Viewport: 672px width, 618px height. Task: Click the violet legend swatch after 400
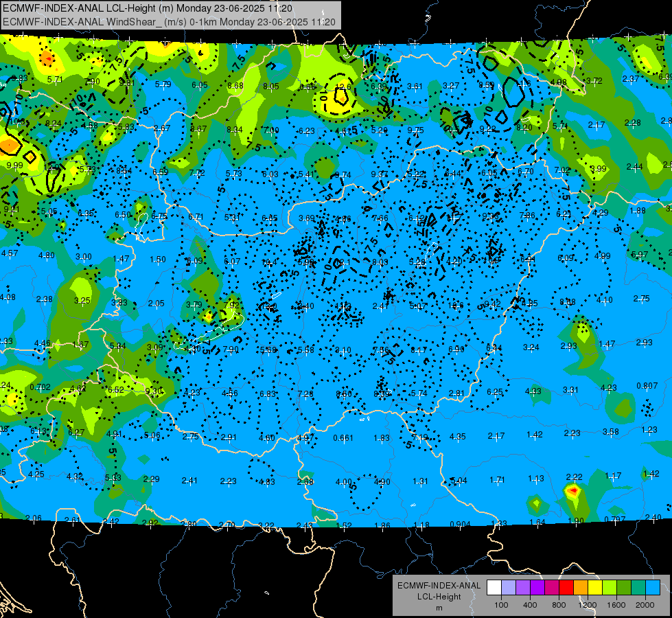537,588
